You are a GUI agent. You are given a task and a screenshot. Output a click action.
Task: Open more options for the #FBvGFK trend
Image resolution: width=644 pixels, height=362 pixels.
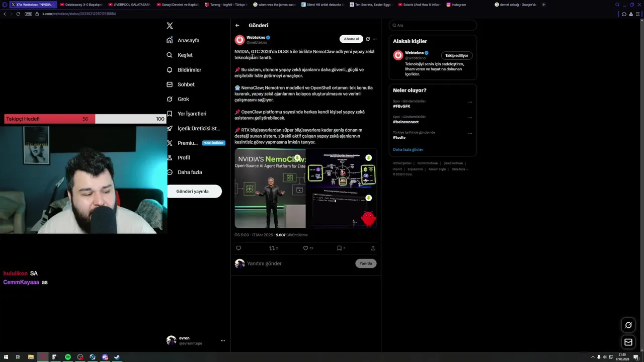pos(470,102)
